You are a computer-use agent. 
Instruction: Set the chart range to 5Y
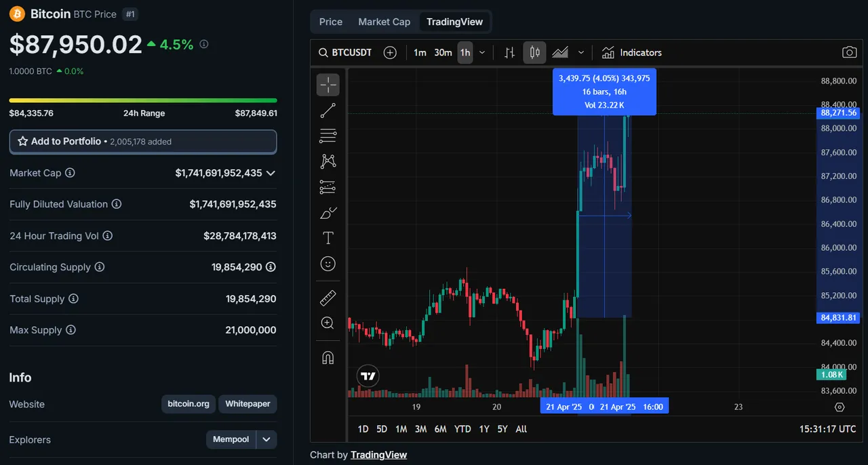502,429
